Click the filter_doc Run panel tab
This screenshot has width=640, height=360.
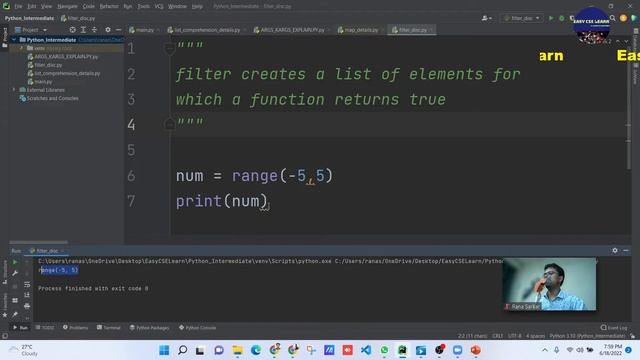[47, 251]
